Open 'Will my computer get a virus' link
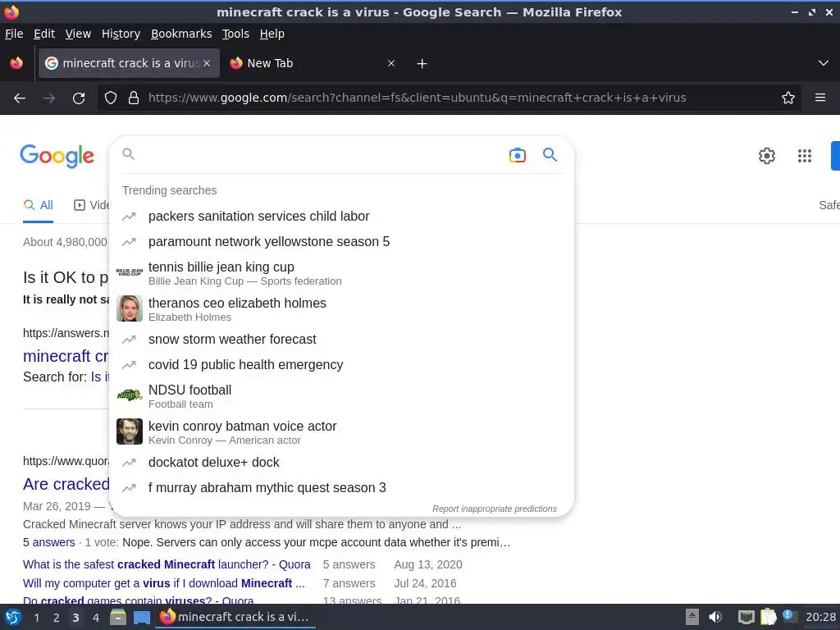The image size is (840, 630). 164,583
